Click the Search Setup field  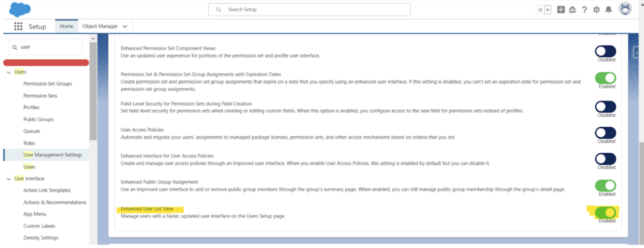point(309,9)
